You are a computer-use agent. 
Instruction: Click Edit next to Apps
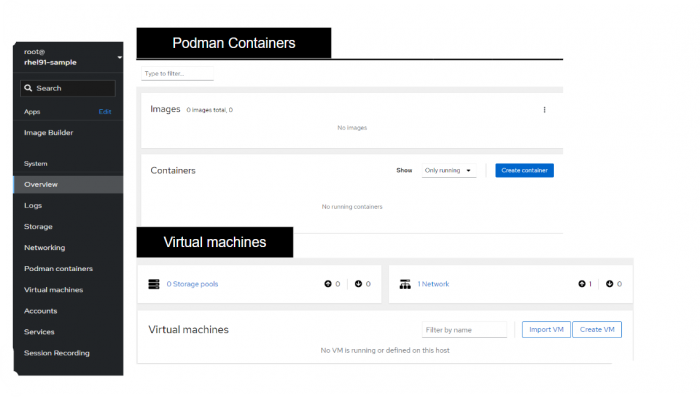[x=105, y=112]
